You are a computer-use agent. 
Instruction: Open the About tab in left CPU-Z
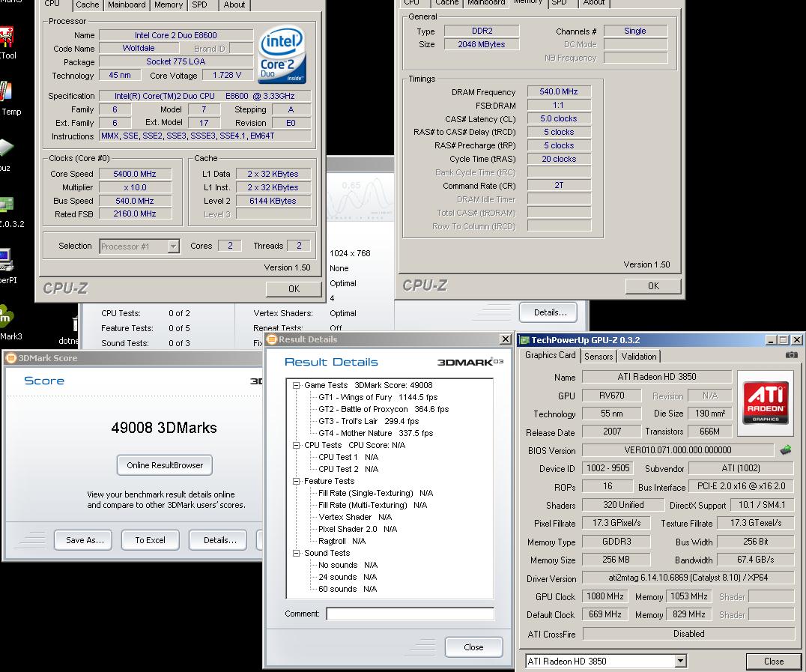tap(234, 4)
